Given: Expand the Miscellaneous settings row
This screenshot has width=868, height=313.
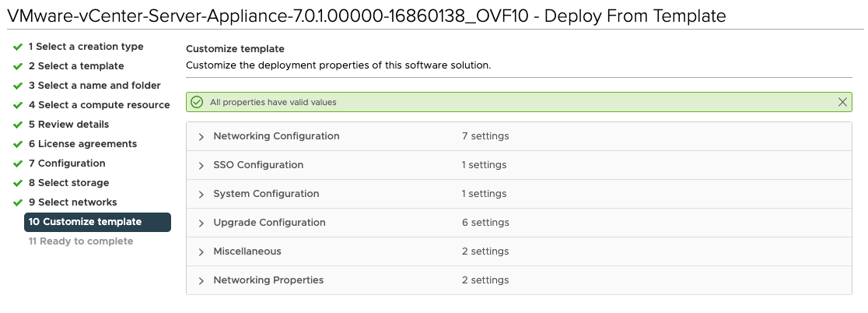Looking at the screenshot, I should [x=201, y=251].
